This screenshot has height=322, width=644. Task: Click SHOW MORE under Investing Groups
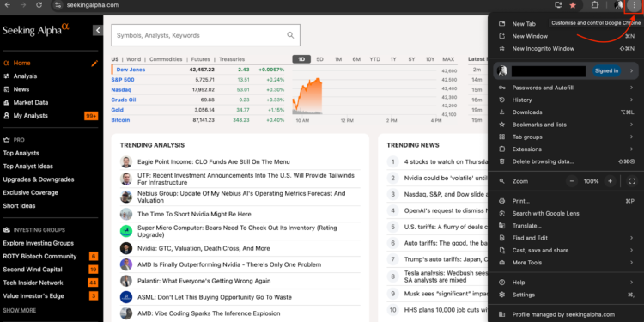click(x=19, y=310)
